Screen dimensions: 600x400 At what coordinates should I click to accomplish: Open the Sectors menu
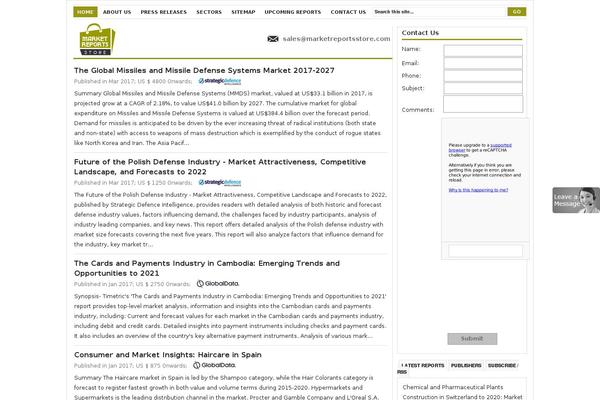click(209, 12)
